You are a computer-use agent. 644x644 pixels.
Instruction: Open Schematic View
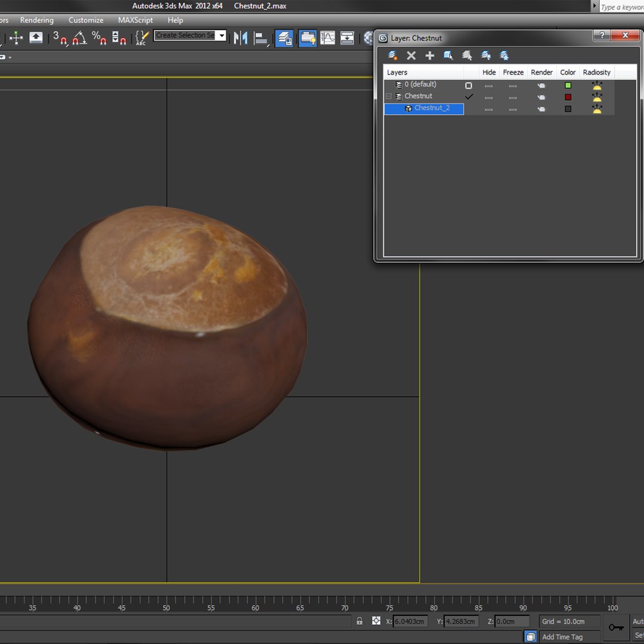tap(347, 38)
